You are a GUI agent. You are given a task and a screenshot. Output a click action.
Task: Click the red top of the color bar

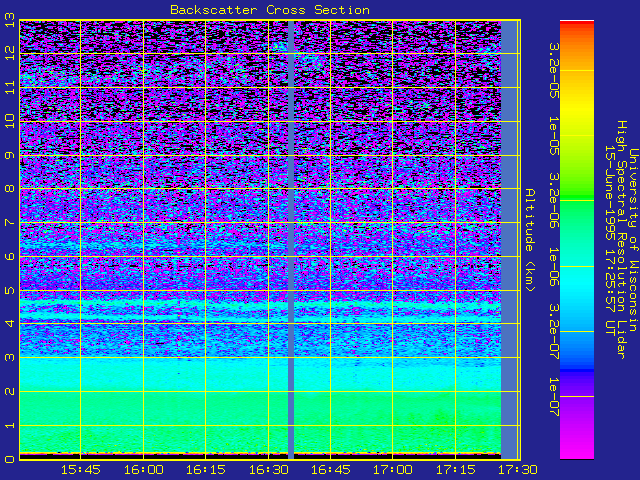pos(577,25)
